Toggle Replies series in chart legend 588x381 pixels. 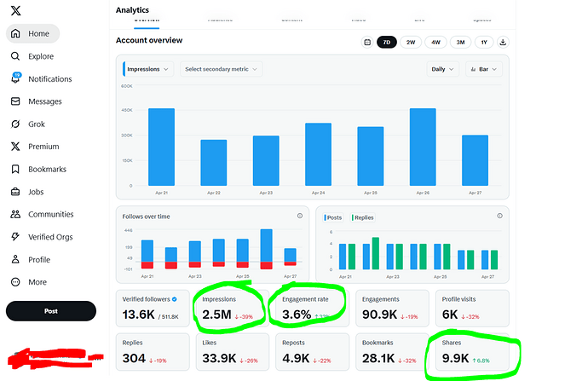point(362,217)
